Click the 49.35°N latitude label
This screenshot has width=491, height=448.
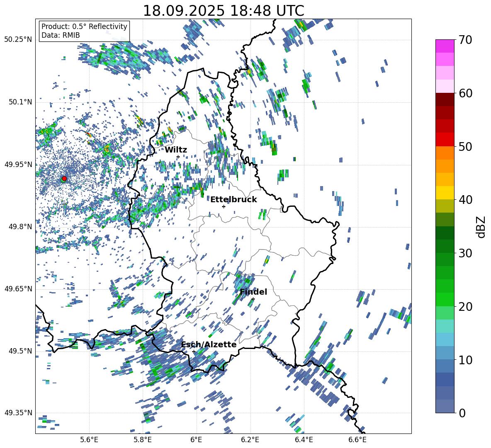pos(18,413)
